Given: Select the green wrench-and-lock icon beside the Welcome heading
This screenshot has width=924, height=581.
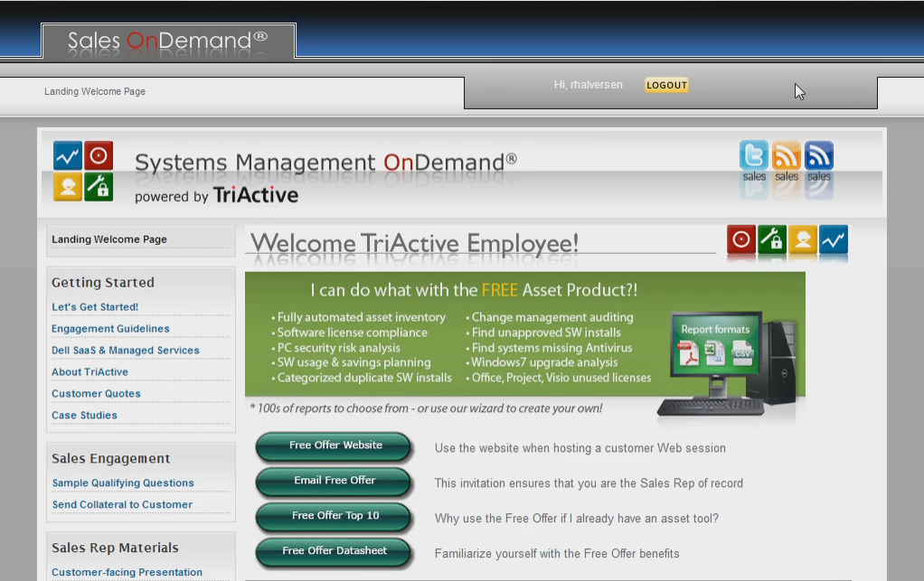Looking at the screenshot, I should tap(772, 239).
